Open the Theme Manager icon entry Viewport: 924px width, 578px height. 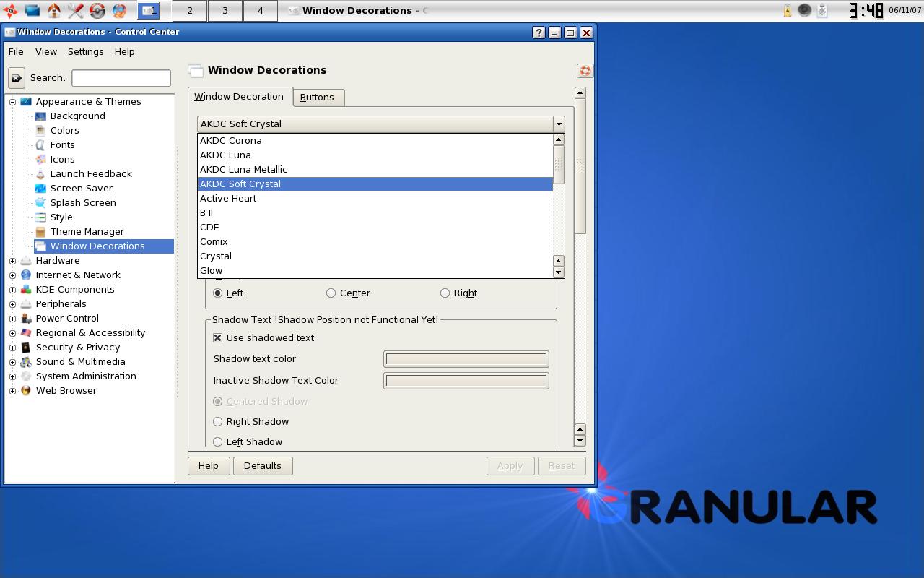click(40, 231)
